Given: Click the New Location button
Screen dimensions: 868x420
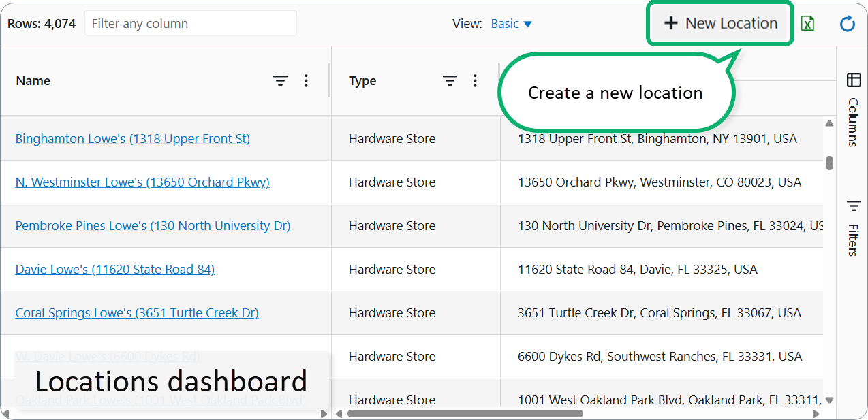Looking at the screenshot, I should [721, 23].
